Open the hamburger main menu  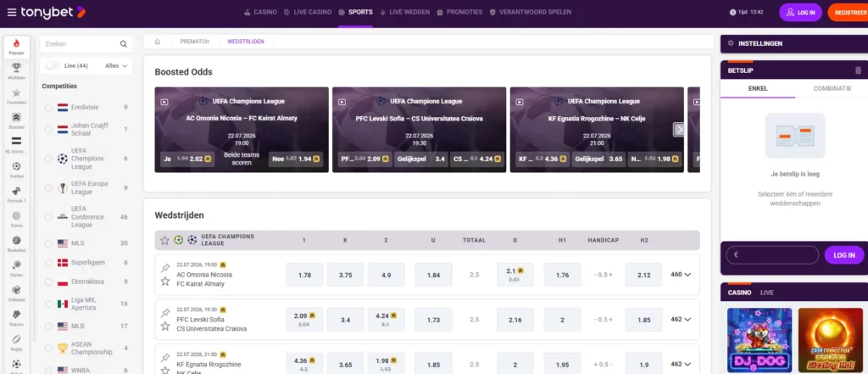point(12,12)
